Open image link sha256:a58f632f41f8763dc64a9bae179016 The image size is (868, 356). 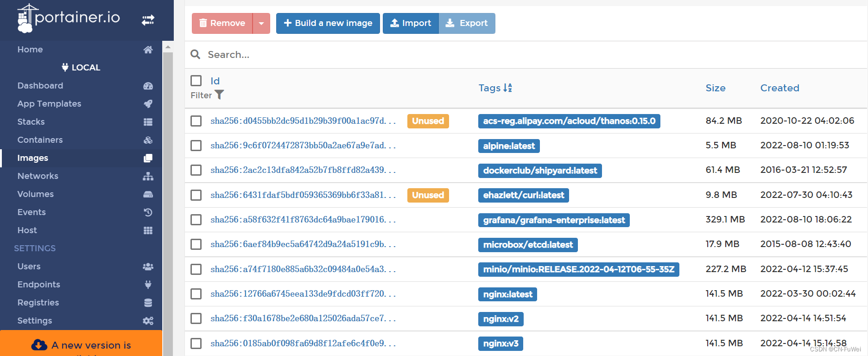[x=303, y=220]
